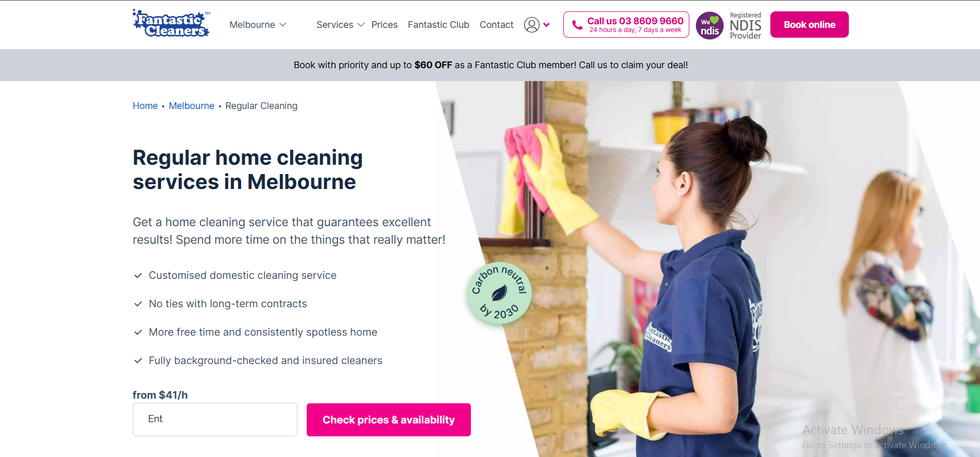Click the checkmark beside Fully background-checked cleaners
Screen dimensions: 980x457
[x=138, y=361]
